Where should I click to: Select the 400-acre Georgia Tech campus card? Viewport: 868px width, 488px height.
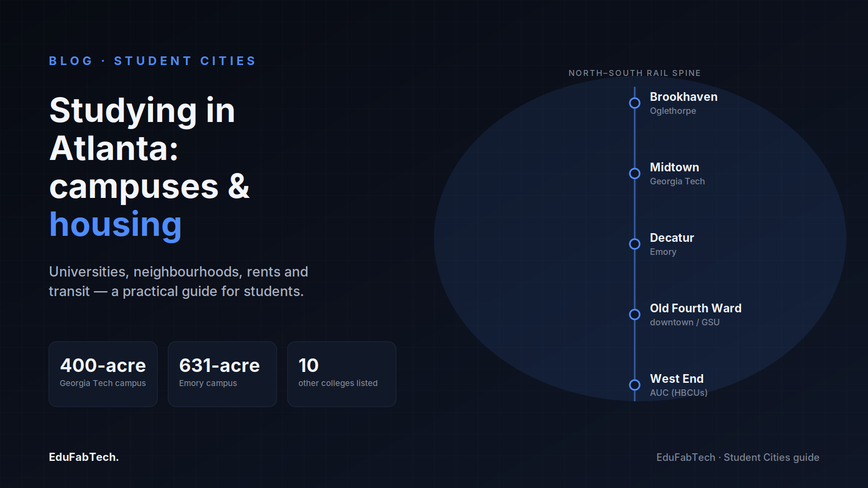point(103,374)
